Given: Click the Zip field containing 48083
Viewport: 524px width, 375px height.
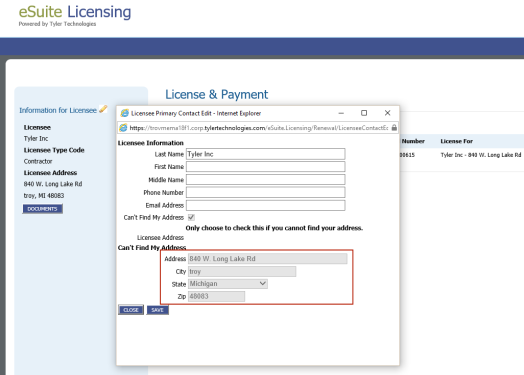Looking at the screenshot, I should [x=217, y=296].
